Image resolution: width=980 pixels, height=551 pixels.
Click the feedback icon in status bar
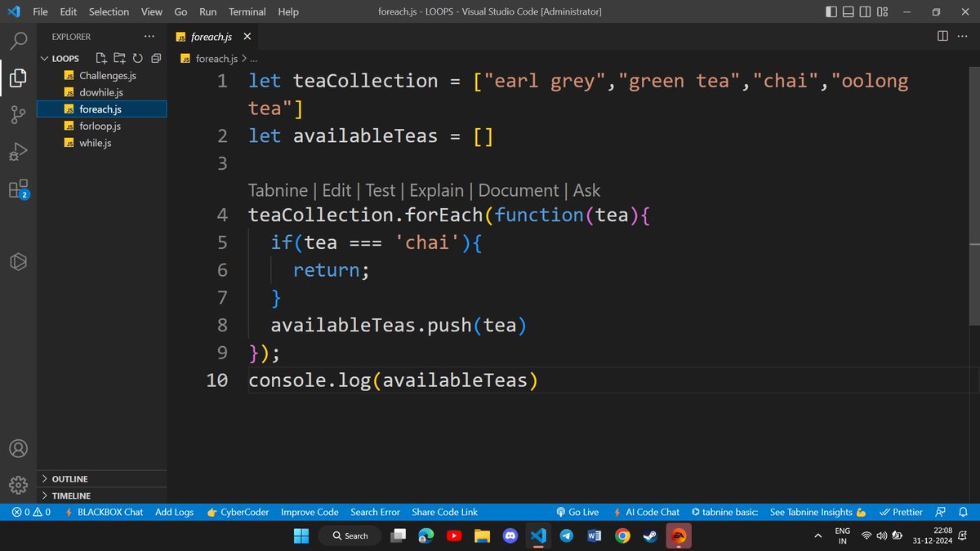941,512
